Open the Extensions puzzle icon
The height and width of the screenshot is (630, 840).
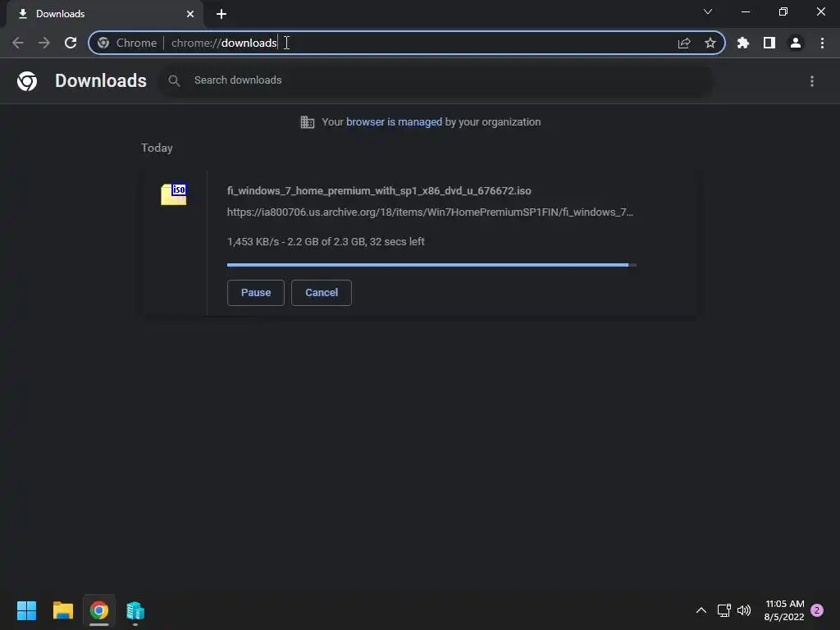[743, 43]
